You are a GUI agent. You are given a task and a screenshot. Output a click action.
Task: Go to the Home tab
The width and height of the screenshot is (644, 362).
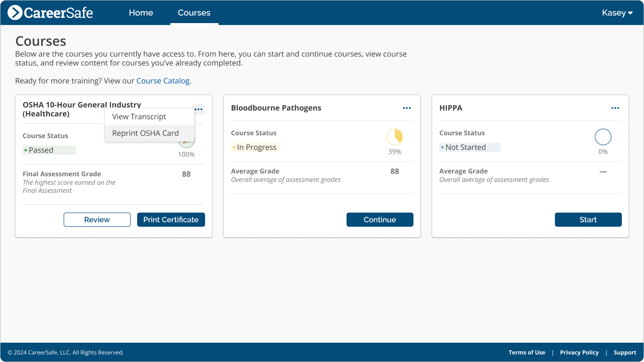click(x=141, y=13)
